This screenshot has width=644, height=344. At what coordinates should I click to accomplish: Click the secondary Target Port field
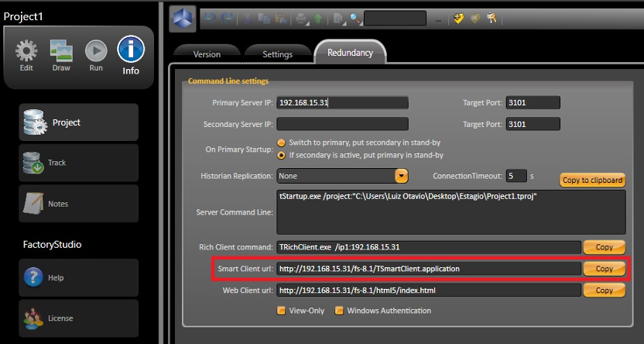pyautogui.click(x=533, y=124)
